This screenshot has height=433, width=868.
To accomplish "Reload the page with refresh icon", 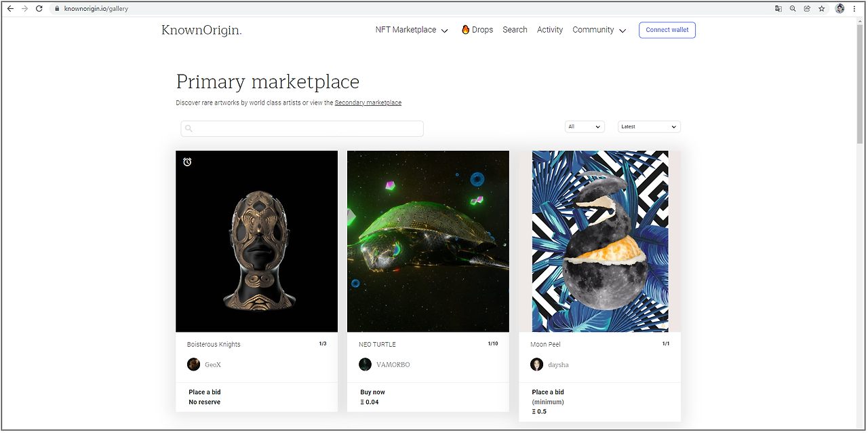I will pyautogui.click(x=39, y=9).
